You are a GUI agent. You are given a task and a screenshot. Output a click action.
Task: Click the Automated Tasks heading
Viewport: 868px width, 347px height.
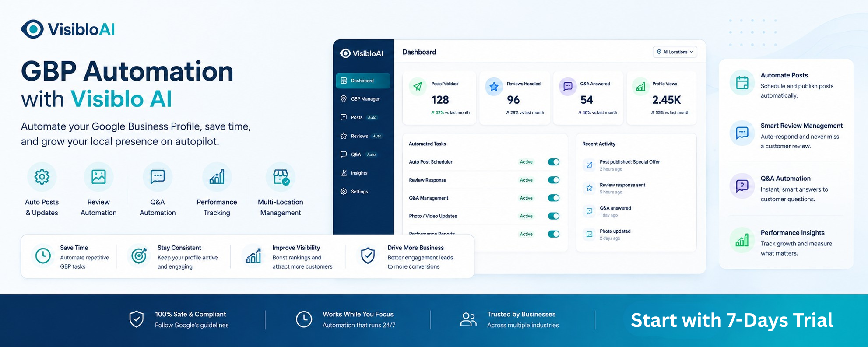click(x=427, y=144)
